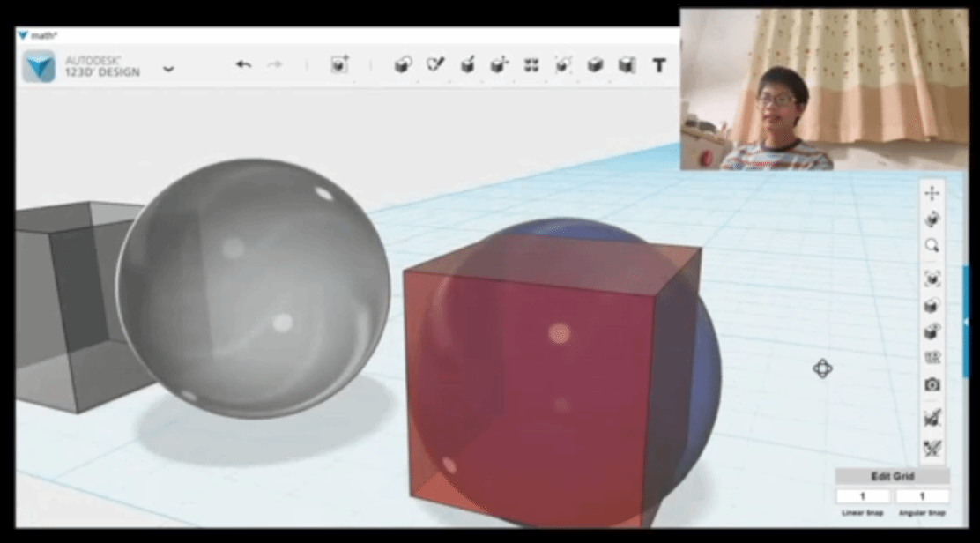
Task: Fit all objects in view
Action: (x=932, y=279)
